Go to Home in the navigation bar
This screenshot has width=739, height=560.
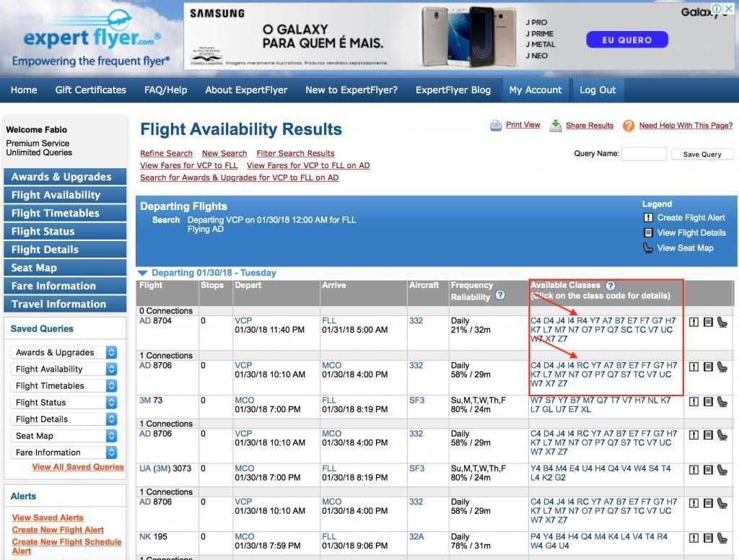24,90
